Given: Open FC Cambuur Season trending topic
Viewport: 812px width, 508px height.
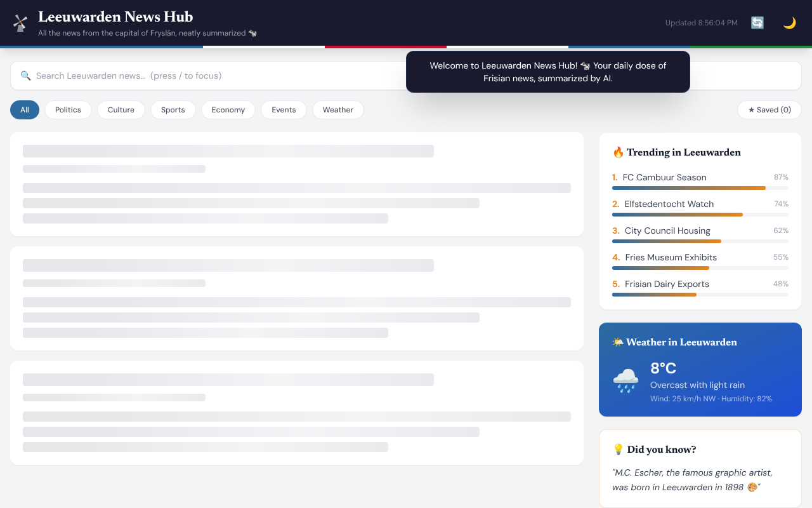Looking at the screenshot, I should (x=664, y=178).
